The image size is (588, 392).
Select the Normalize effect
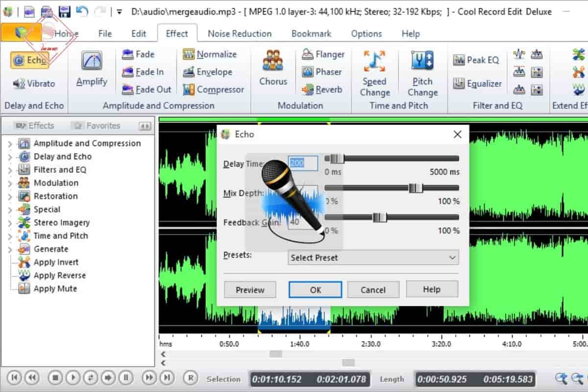(x=212, y=54)
